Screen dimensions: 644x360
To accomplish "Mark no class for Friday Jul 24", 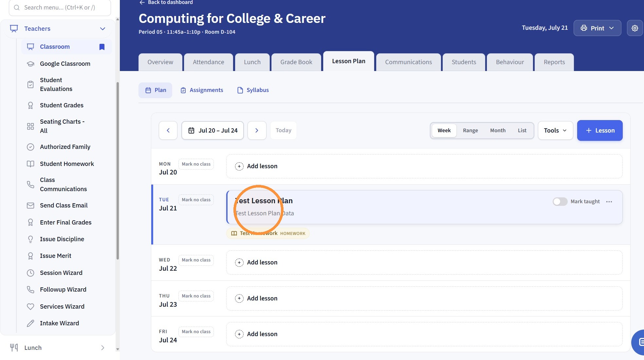I will tap(196, 332).
